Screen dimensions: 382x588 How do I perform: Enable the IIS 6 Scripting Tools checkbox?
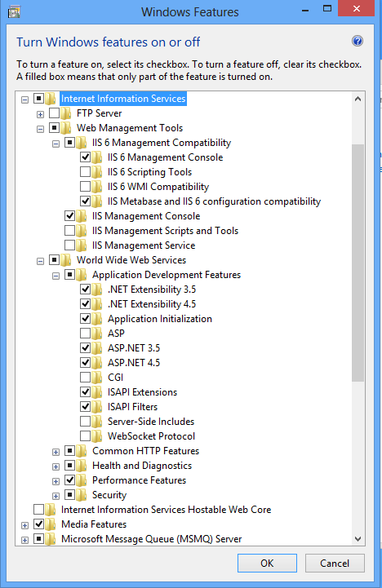[x=85, y=172]
